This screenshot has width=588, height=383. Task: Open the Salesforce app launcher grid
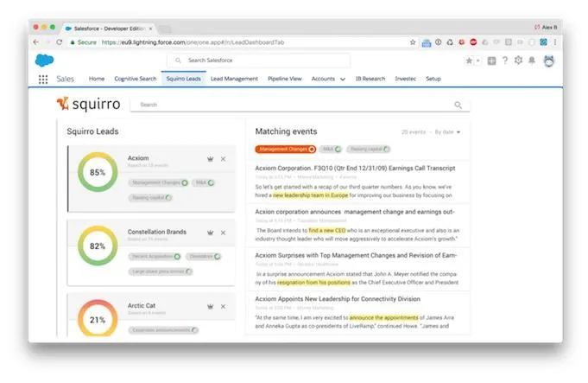point(43,80)
